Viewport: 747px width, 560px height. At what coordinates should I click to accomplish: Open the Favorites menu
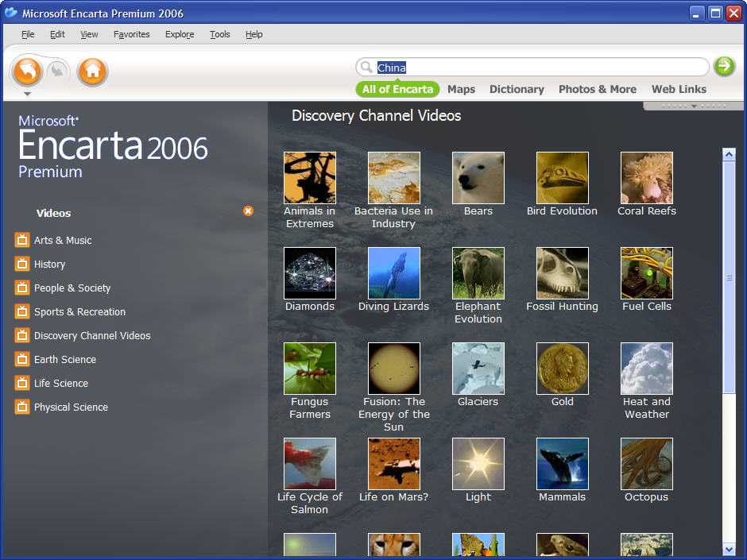coord(131,34)
